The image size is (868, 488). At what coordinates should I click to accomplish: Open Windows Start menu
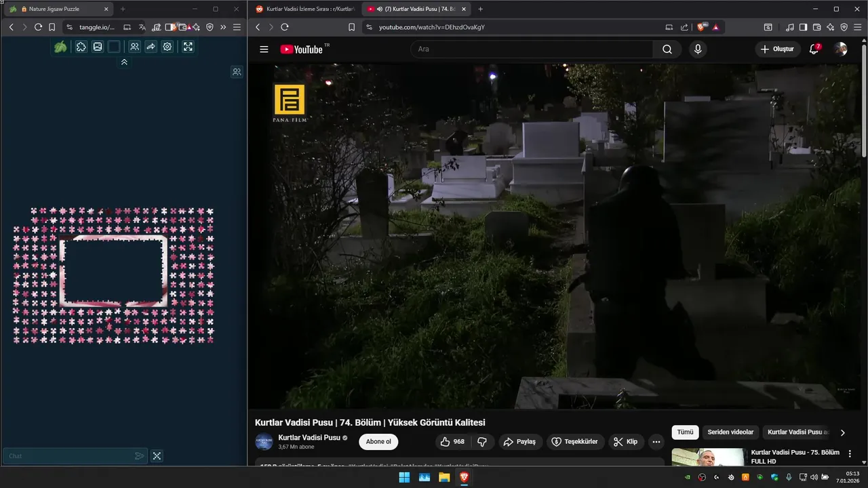[404, 477]
